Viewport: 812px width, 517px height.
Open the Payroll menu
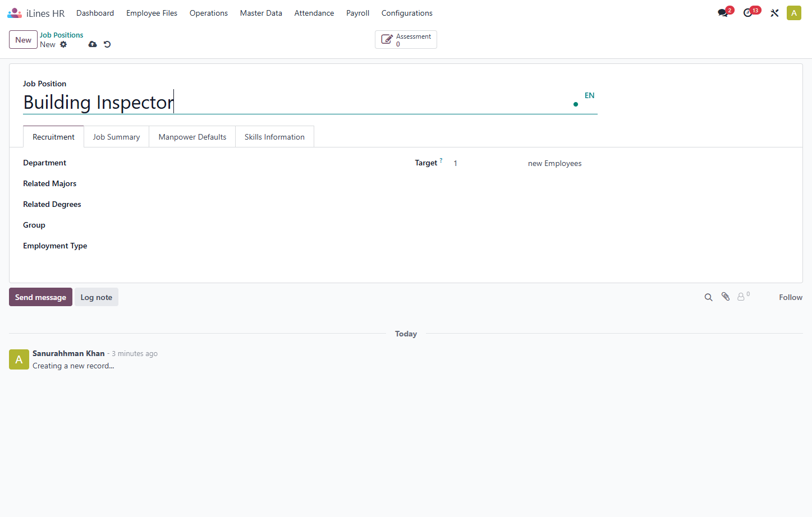point(357,13)
